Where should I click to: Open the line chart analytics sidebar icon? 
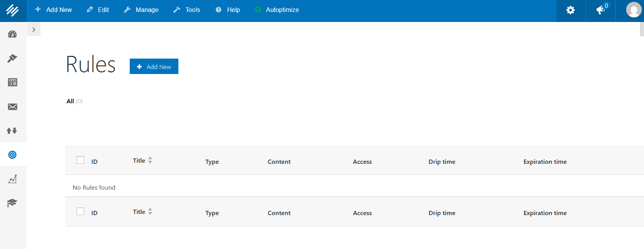[x=12, y=179]
